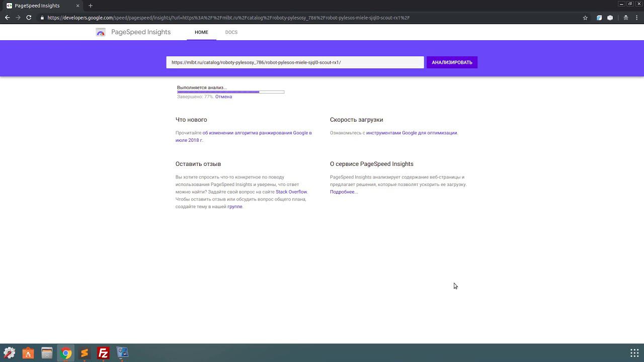644x362 pixels.
Task: Click the Завершено: 77% text
Action: [x=195, y=97]
